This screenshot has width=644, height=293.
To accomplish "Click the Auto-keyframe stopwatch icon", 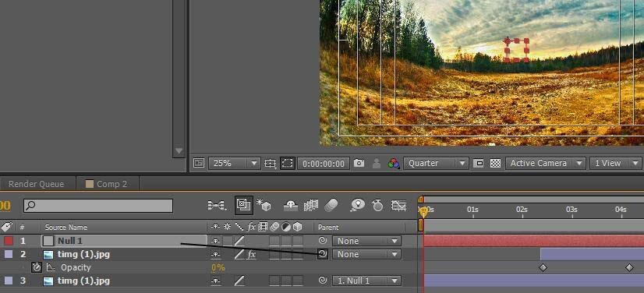I will [377, 205].
